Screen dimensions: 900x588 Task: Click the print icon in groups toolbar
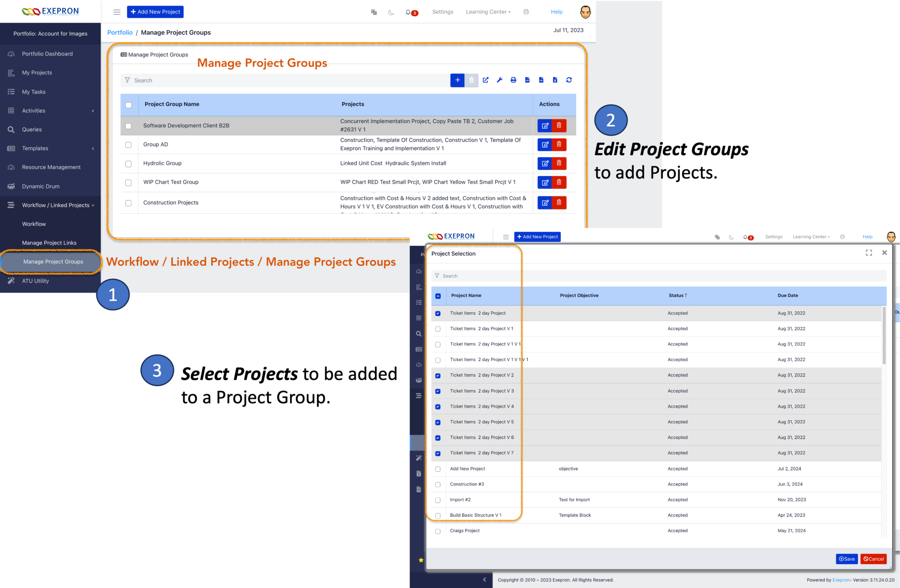point(513,80)
